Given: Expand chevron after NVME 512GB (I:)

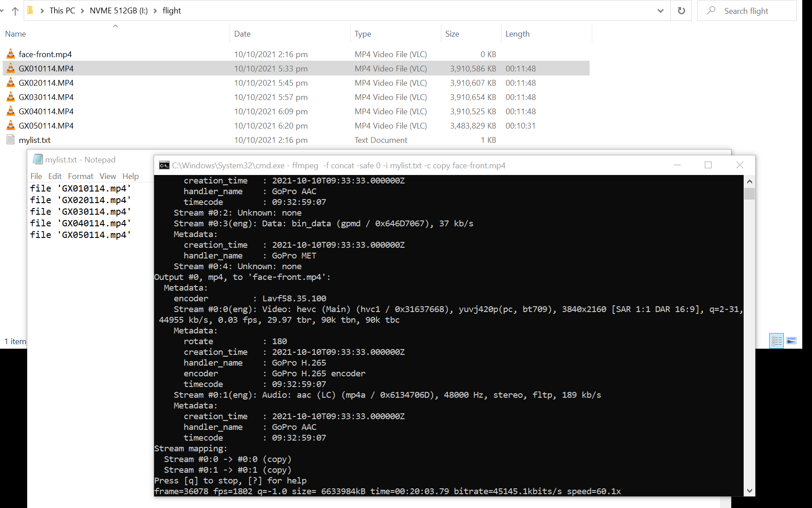Looking at the screenshot, I should coord(155,11).
